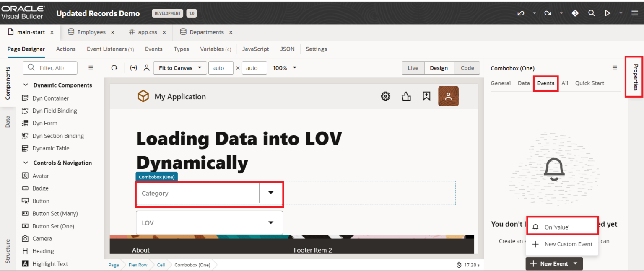This screenshot has width=644, height=271.
Task: Select the Dyn Container component
Action: click(50, 98)
